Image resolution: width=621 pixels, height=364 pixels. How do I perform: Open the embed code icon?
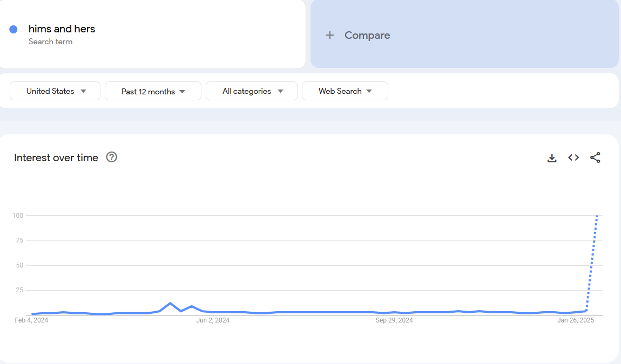click(573, 158)
